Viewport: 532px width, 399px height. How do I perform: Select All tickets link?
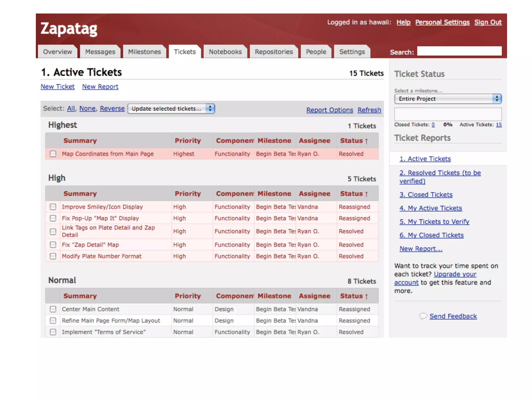coord(71,108)
